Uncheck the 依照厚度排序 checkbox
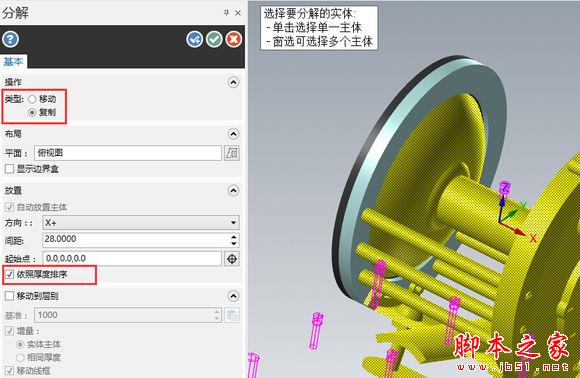Image resolution: width=580 pixels, height=378 pixels. click(9, 274)
